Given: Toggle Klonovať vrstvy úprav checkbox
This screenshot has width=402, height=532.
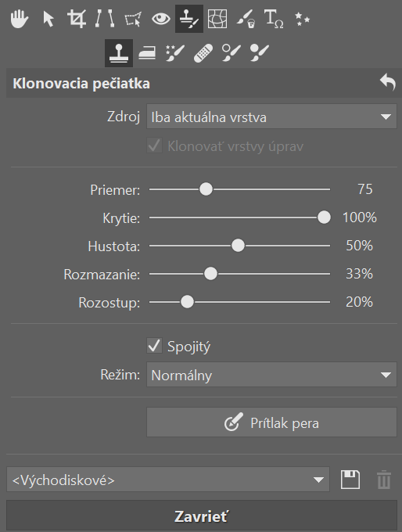Looking at the screenshot, I should tap(154, 146).
